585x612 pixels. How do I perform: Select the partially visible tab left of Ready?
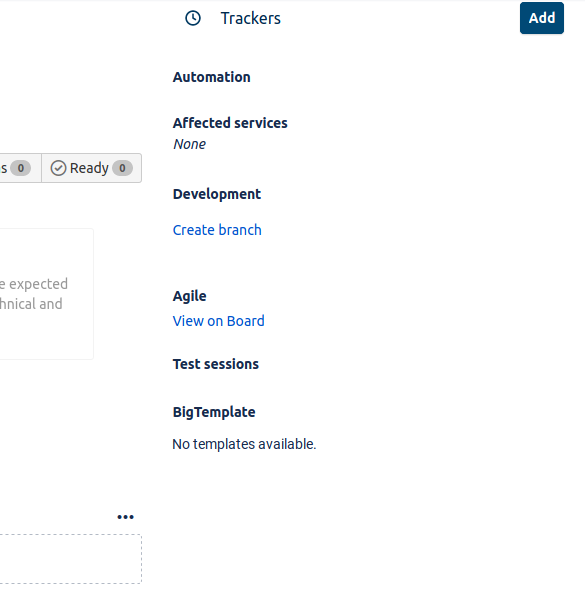click(x=20, y=168)
